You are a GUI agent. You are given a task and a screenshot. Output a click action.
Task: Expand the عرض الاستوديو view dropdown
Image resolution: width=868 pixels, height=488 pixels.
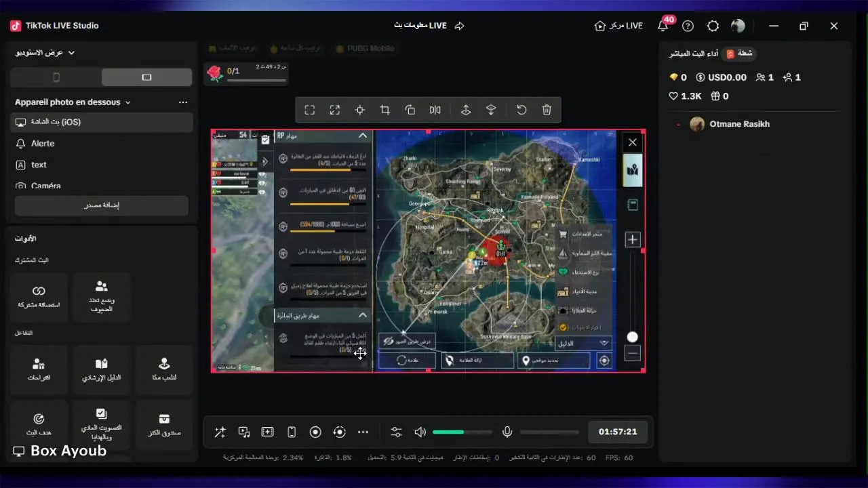[45, 53]
